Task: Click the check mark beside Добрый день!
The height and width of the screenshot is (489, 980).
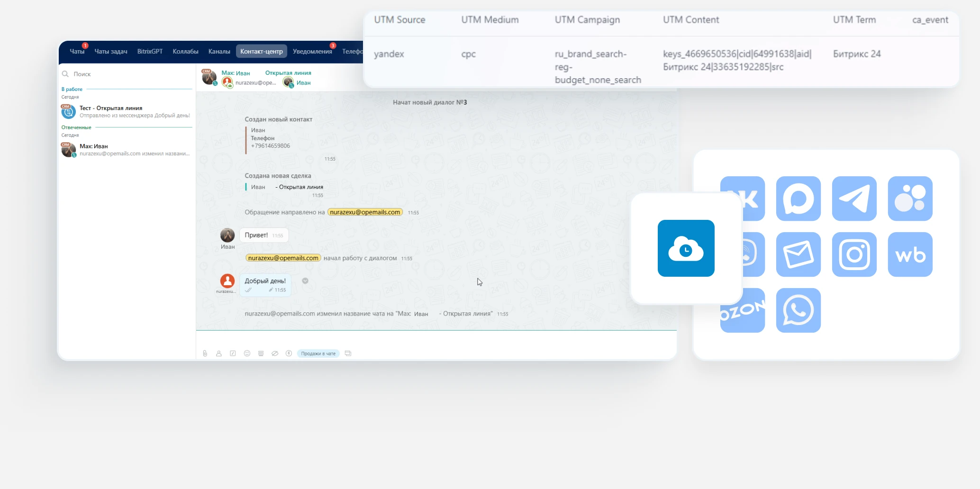Action: pos(305,281)
